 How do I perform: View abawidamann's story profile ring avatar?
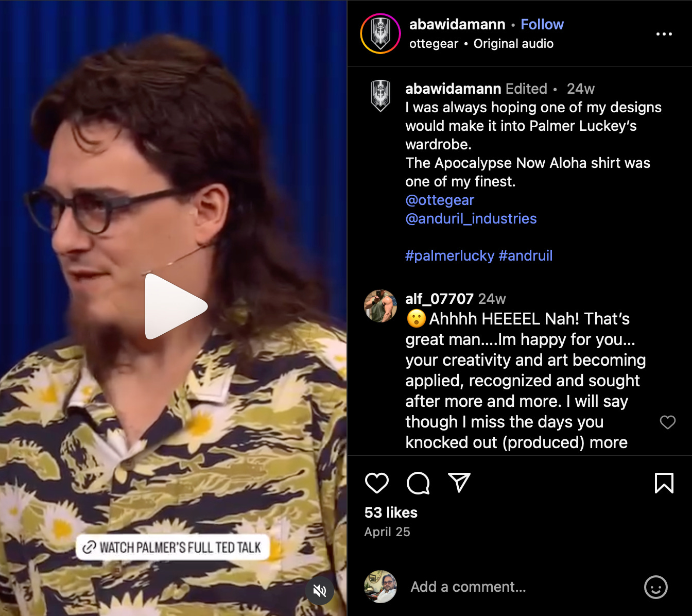coord(380,34)
